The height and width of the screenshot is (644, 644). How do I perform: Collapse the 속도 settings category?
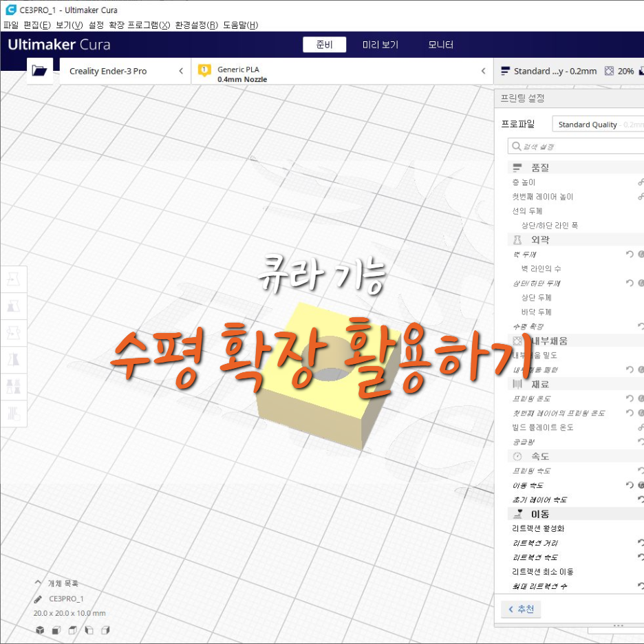(576, 456)
